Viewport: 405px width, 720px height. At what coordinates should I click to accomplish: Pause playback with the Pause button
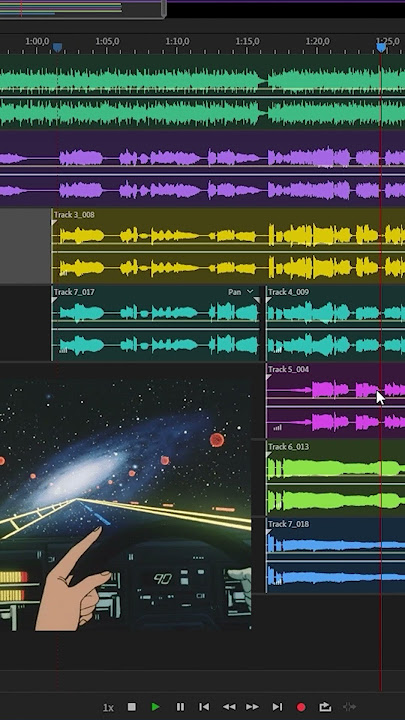point(180,707)
